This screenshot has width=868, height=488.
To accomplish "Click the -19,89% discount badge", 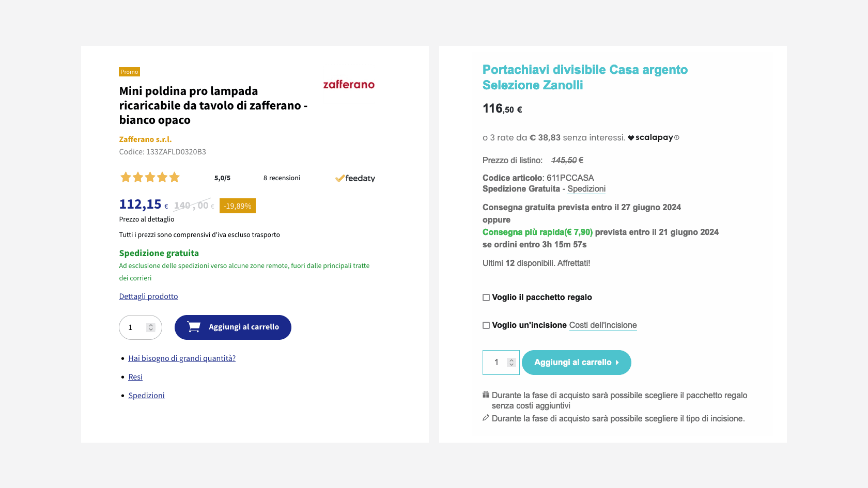I will tap(237, 206).
